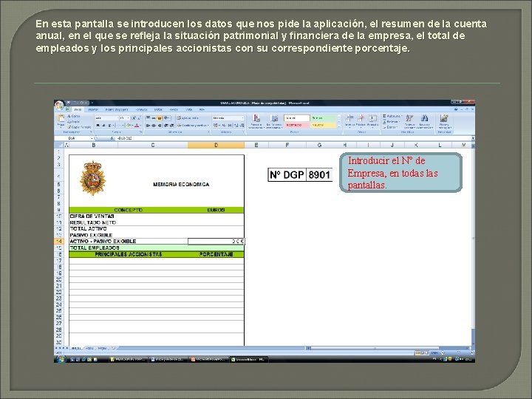Toggle align text right button
This screenshot has width=532, height=399.
pos(160,125)
